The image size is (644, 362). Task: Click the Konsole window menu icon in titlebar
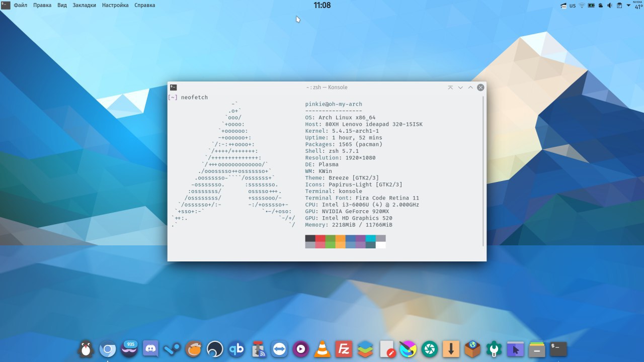click(173, 87)
